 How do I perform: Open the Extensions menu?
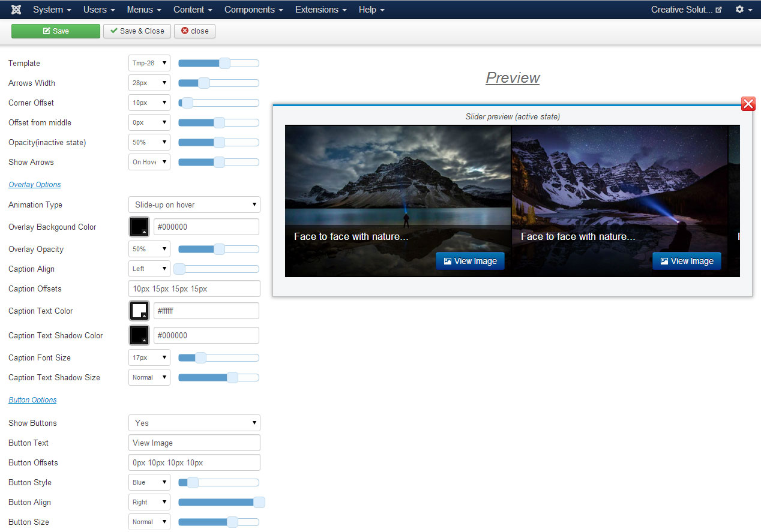[x=321, y=10]
